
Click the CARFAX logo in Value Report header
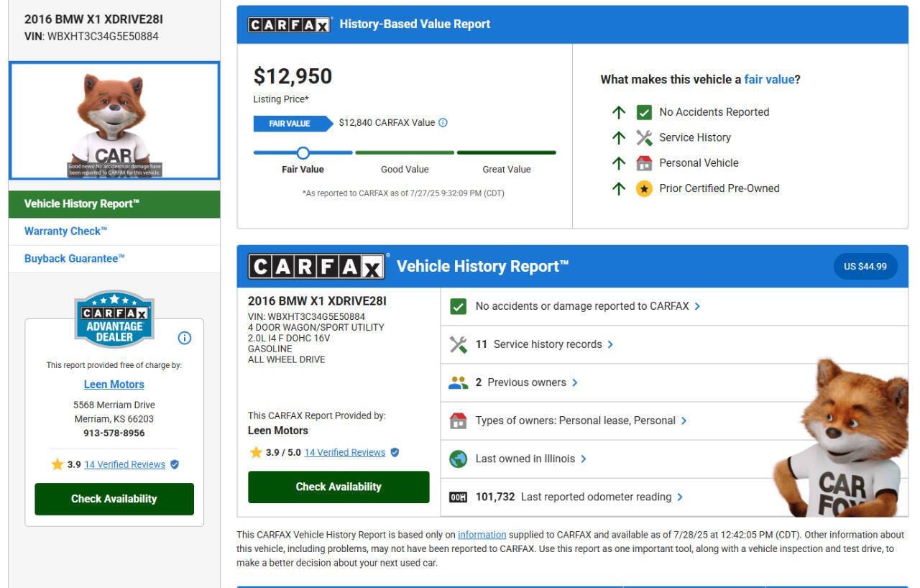[x=289, y=24]
